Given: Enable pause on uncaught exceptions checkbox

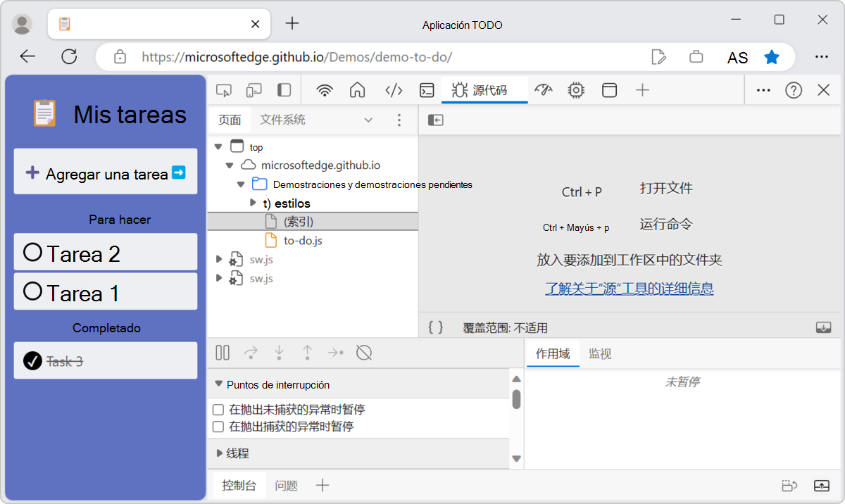Looking at the screenshot, I should point(219,409).
